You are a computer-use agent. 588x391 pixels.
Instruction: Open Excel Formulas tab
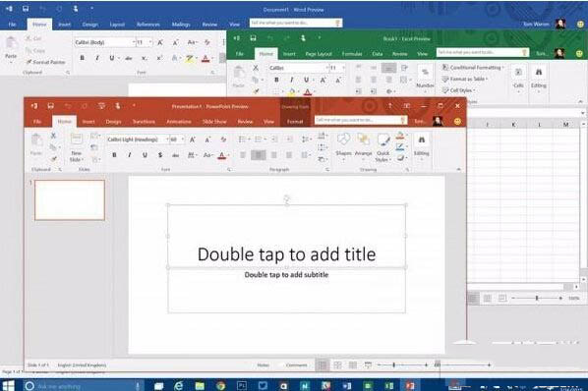352,54
